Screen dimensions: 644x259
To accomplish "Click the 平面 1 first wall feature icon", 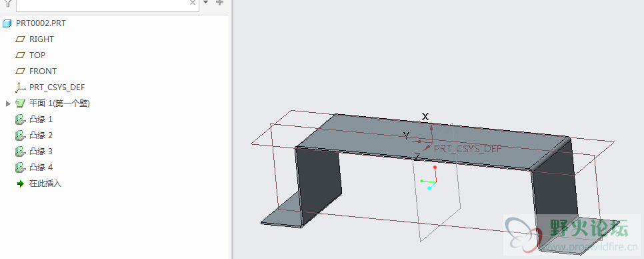I will [20, 103].
